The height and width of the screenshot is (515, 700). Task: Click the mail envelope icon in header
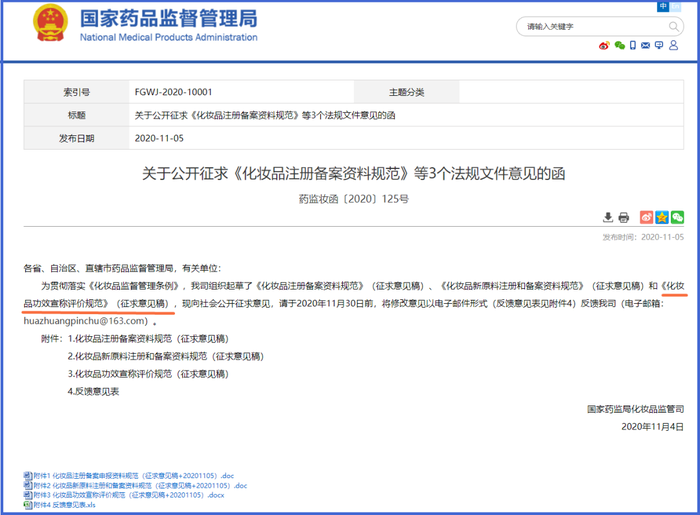pos(646,45)
